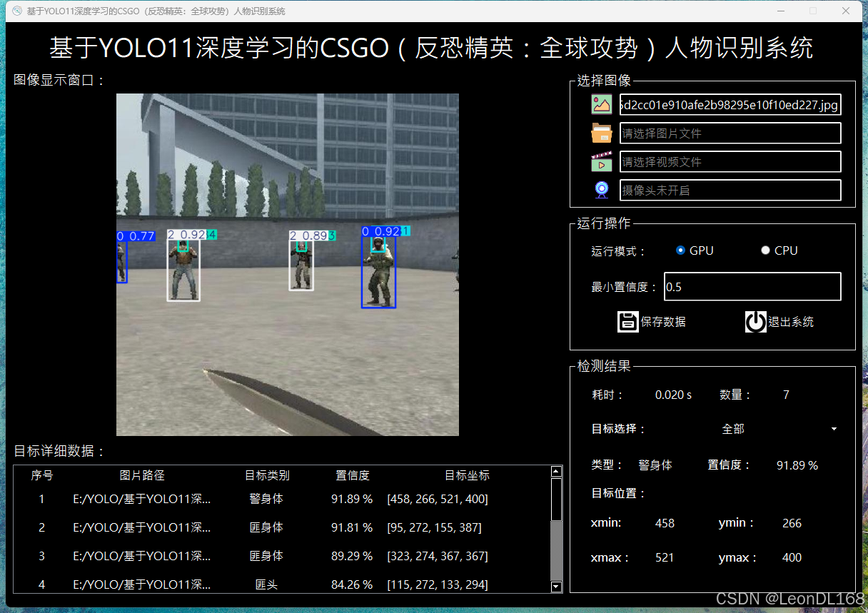Click the save data floppy icon
This screenshot has height=613, width=868.
(x=627, y=322)
